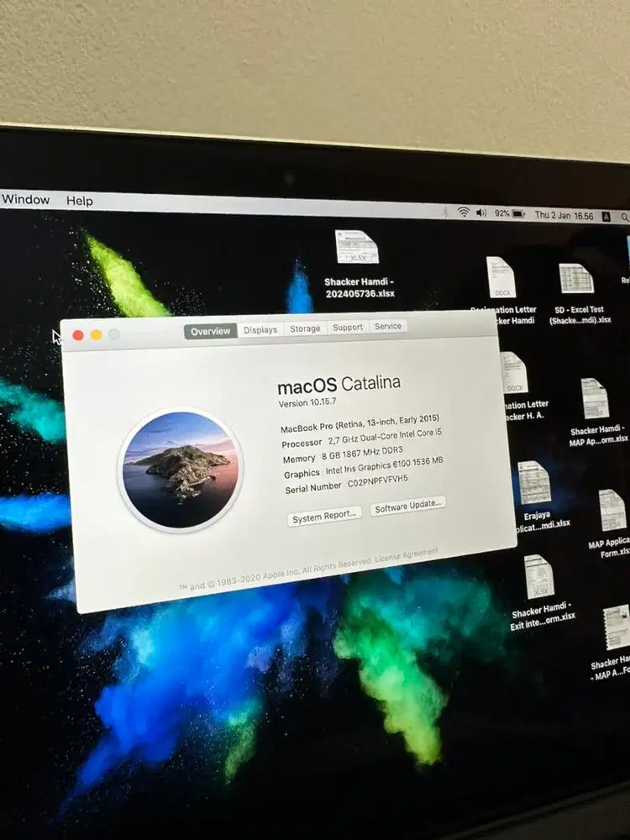Click the 92% battery percentage text
Image resolution: width=630 pixels, height=840 pixels.
[502, 213]
